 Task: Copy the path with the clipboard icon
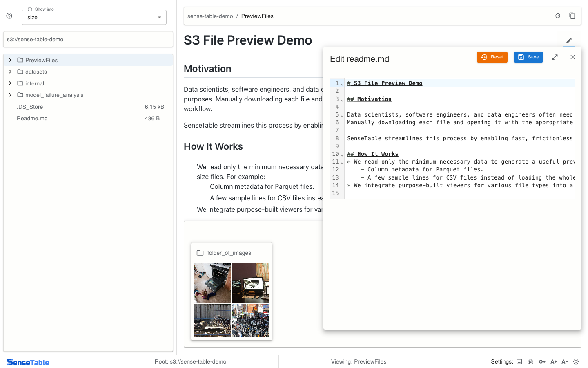(x=572, y=16)
